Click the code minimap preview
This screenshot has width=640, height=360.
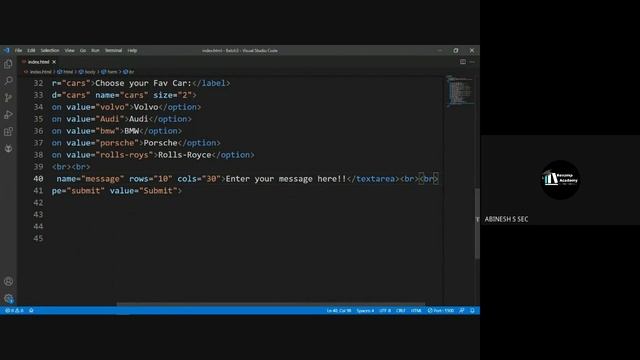(x=460, y=91)
